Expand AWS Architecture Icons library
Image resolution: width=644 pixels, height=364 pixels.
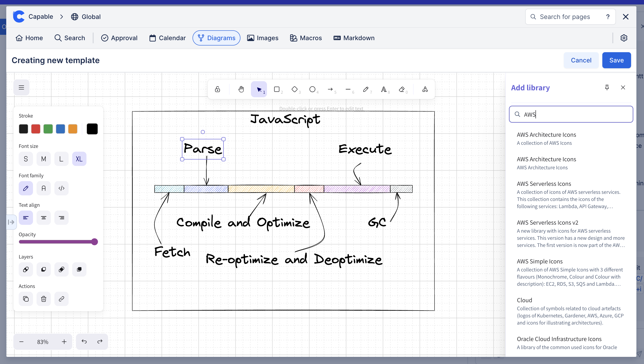tap(547, 134)
